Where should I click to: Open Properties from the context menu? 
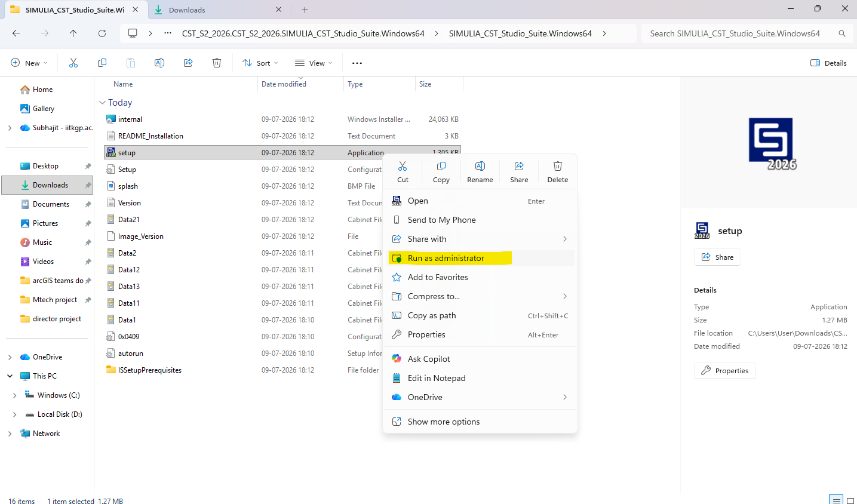pos(480,334)
